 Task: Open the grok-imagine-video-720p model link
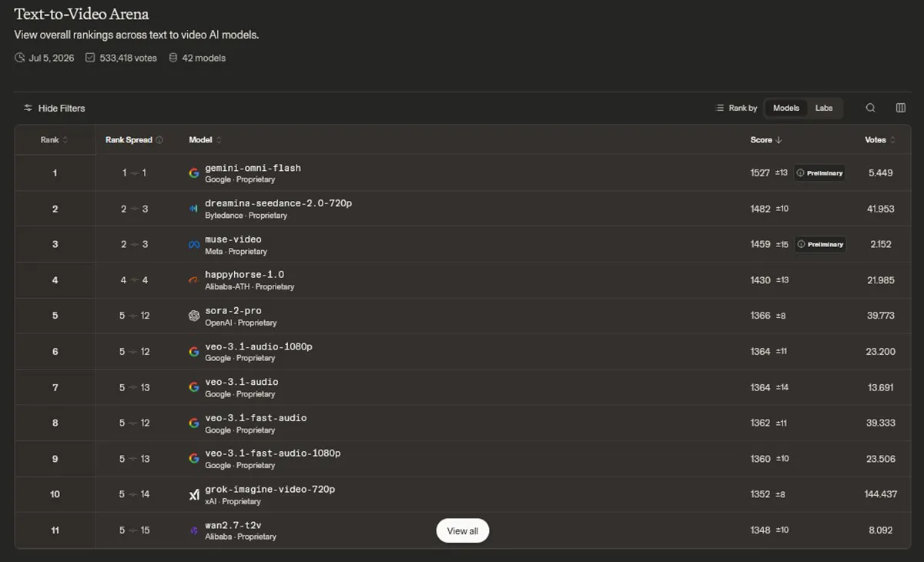269,490
